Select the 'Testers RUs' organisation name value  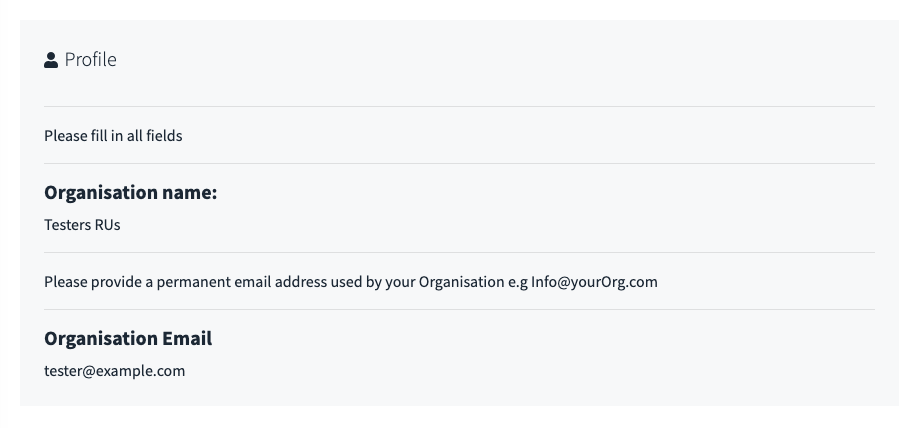82,225
